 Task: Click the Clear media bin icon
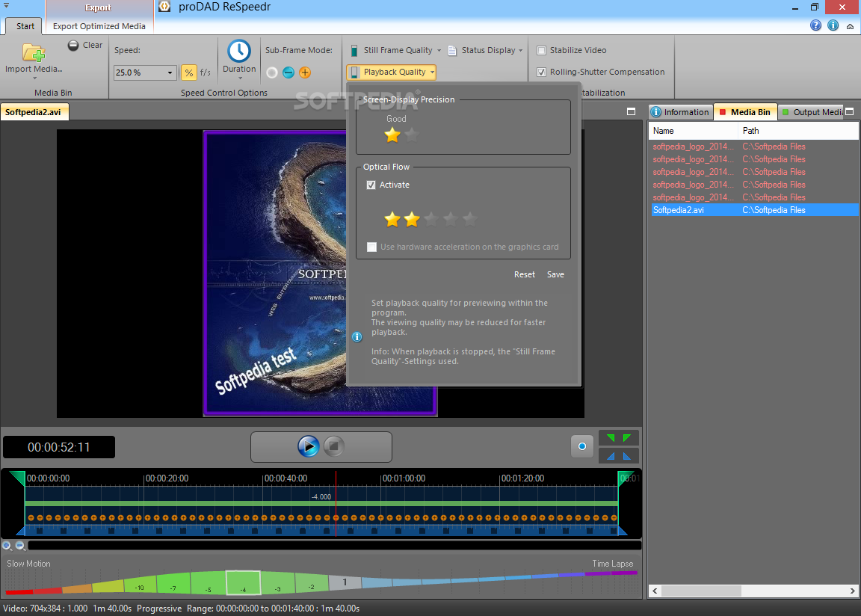(73, 46)
